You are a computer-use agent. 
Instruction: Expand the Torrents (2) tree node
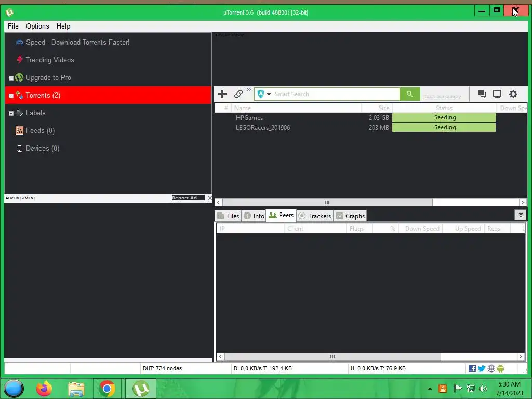tap(11, 96)
